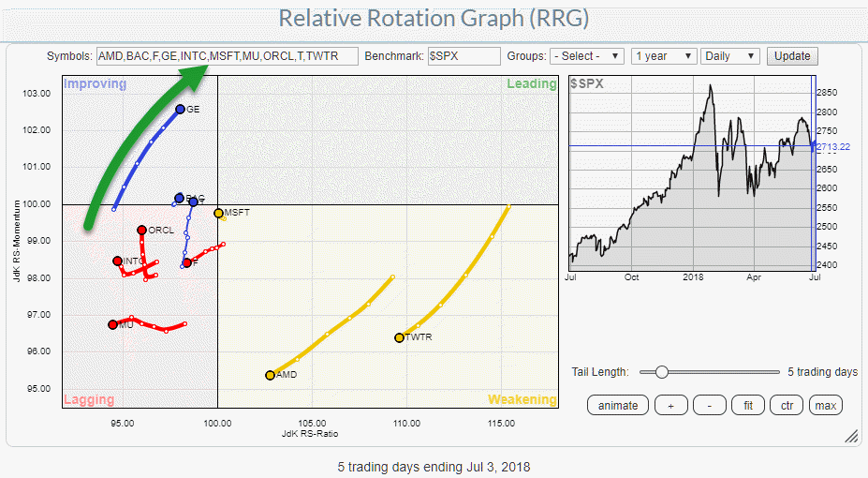Click the animate button
The width and height of the screenshot is (868, 478).
(618, 406)
